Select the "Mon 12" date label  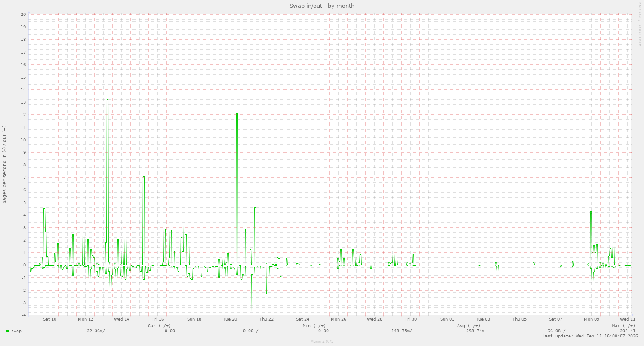[x=85, y=319]
